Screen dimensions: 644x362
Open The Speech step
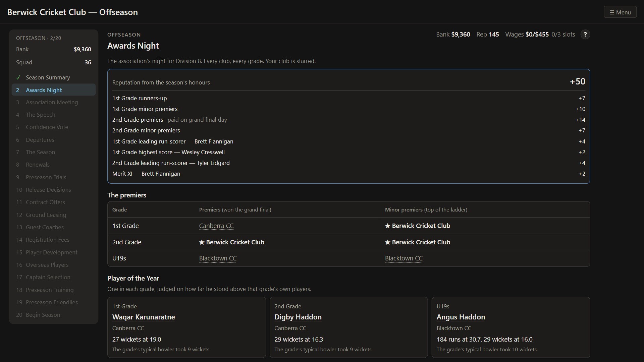pos(54,115)
